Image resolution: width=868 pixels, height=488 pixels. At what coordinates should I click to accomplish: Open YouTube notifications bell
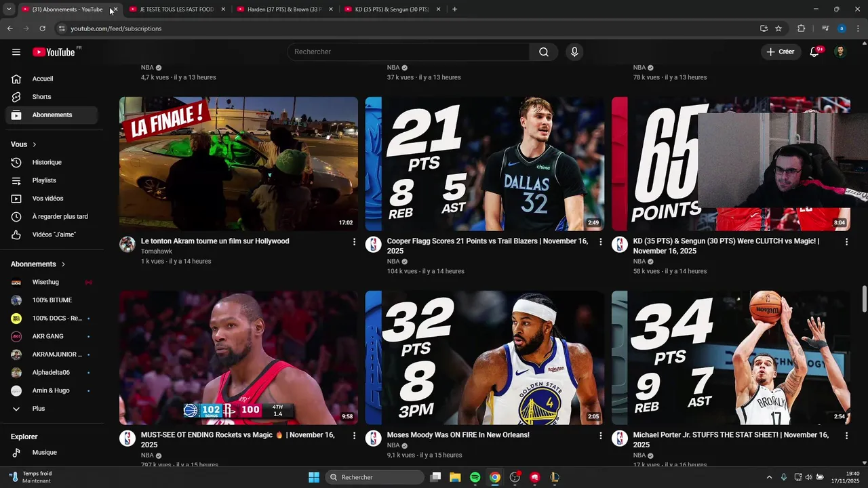point(814,52)
